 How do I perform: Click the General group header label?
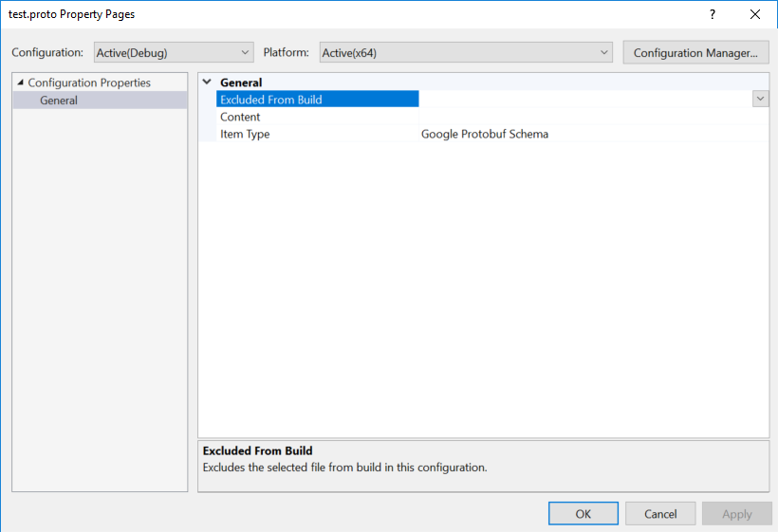click(x=241, y=83)
